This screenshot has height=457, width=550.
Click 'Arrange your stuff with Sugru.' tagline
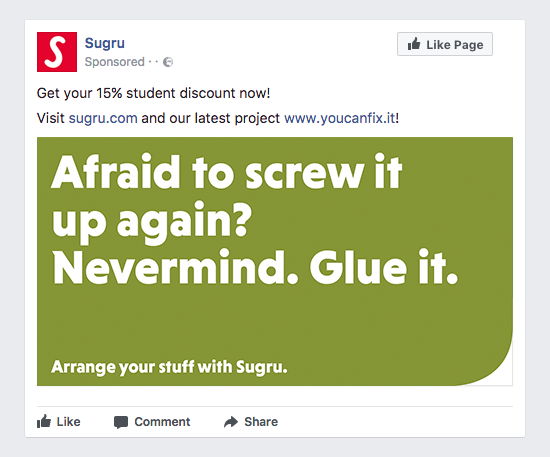click(x=169, y=367)
